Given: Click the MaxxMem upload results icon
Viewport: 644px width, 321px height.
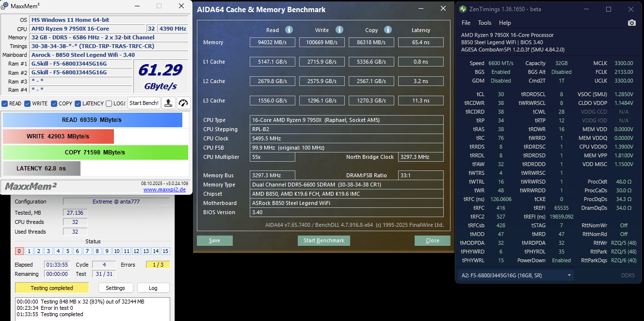Looking at the screenshot, I should coord(168,103).
